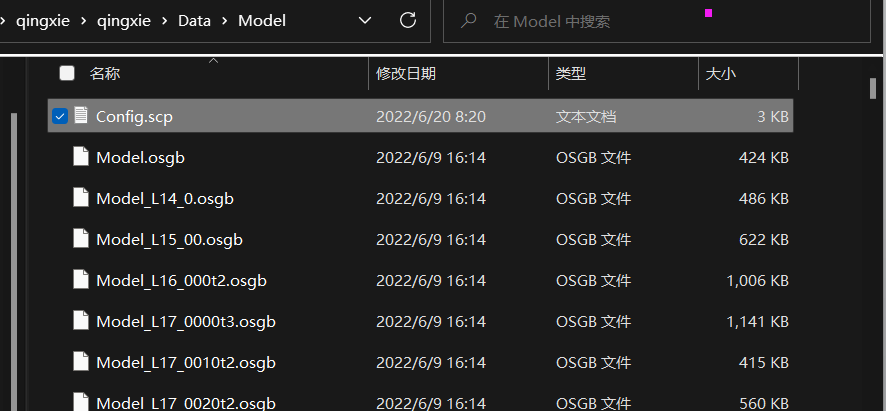The image size is (886, 411).
Task: Sort files by 大小 column
Action: pyautogui.click(x=721, y=73)
